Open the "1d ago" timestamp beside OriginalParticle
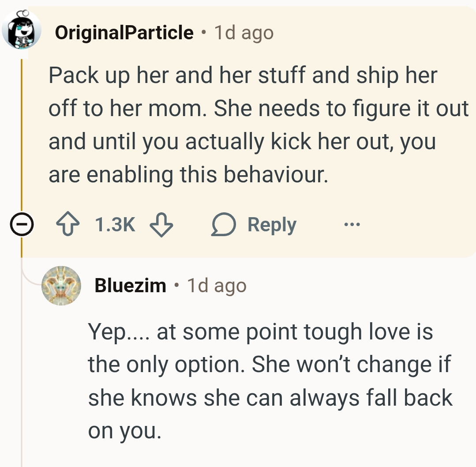Screen dimensions: 476x467 pos(244,33)
